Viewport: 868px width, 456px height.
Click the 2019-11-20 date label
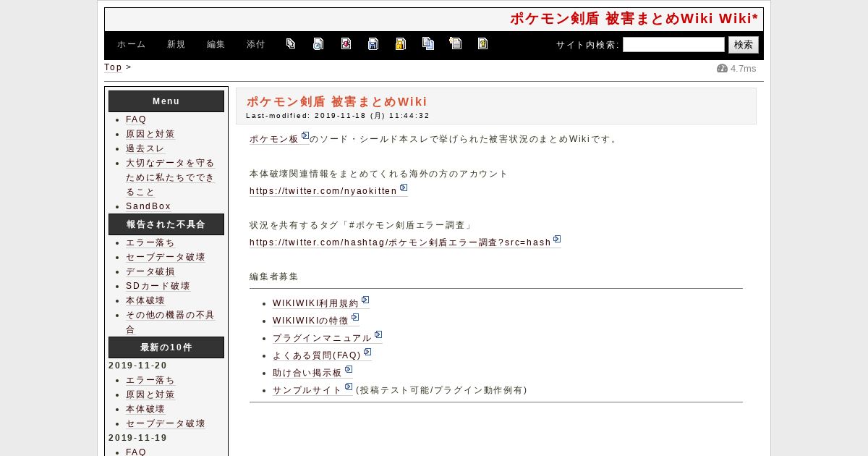137,366
